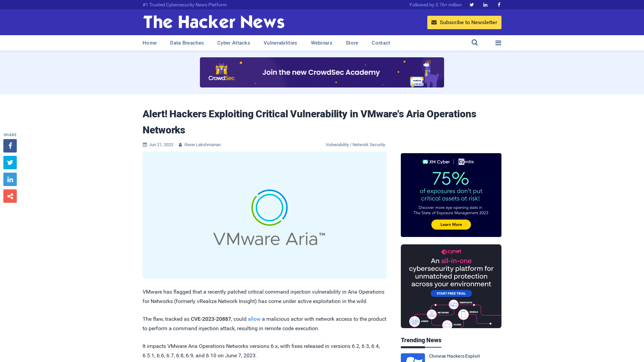Select the Webinars navigation tab

[322, 43]
